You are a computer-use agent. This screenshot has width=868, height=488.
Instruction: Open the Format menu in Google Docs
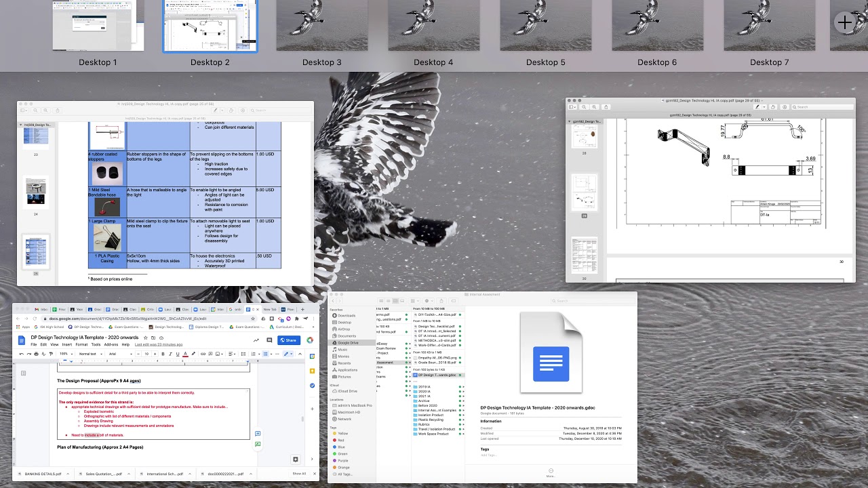point(81,344)
